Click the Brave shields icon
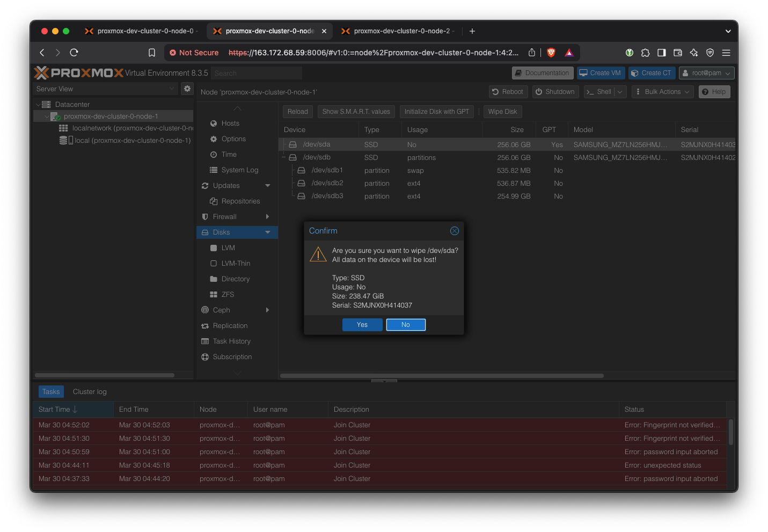This screenshot has height=532, width=768. click(x=551, y=53)
